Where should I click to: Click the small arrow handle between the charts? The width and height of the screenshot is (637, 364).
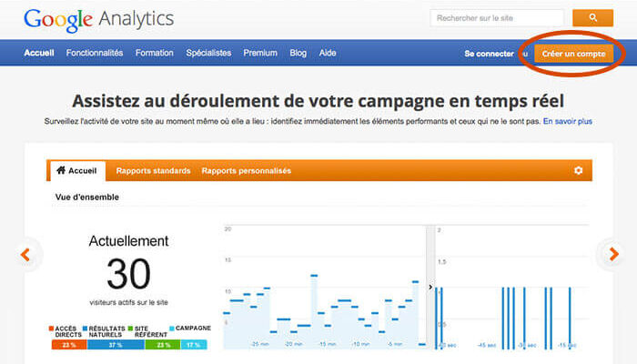point(430,287)
